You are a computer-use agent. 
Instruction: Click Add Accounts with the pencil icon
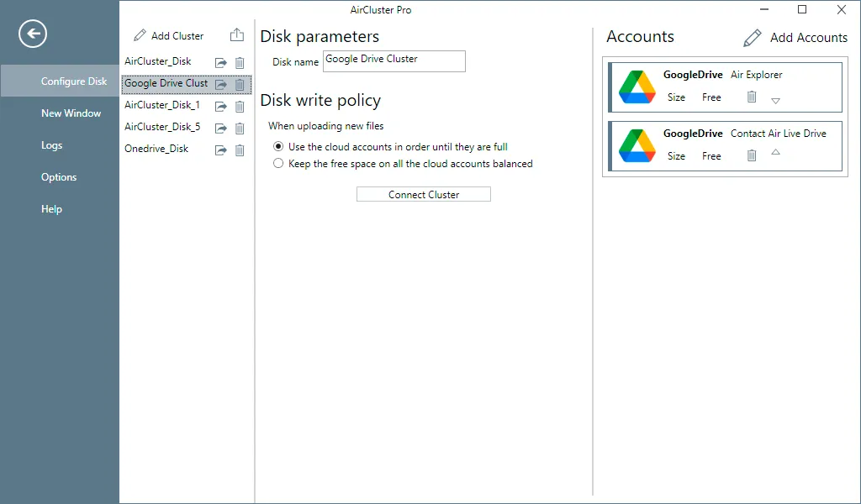click(x=795, y=37)
